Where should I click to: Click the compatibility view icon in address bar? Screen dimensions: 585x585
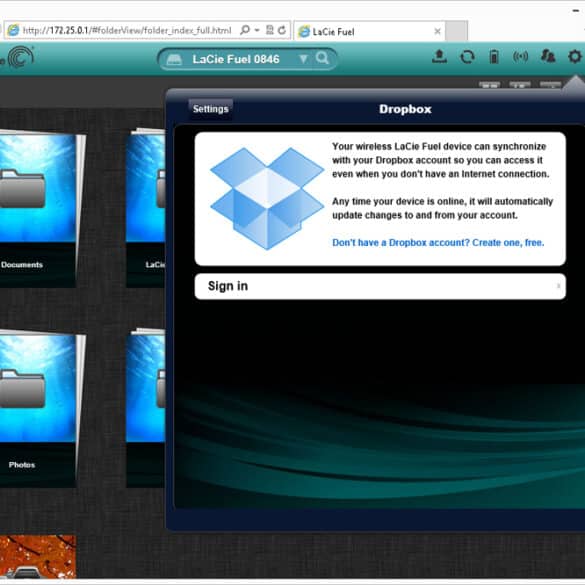(269, 30)
